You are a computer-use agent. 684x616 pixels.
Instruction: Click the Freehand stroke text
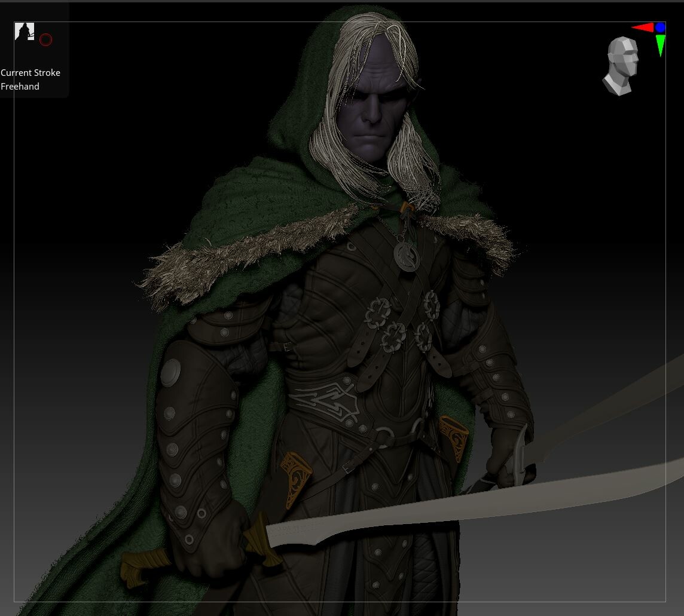[x=20, y=86]
